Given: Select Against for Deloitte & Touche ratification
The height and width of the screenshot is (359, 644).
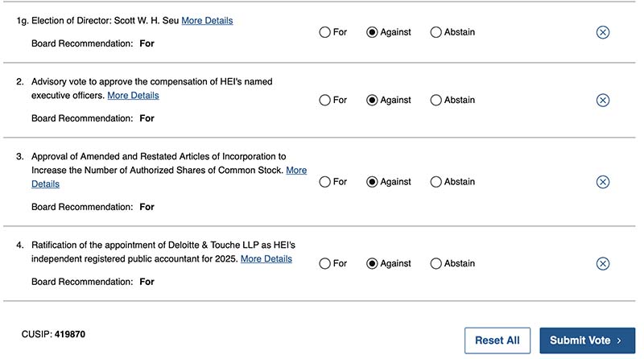Looking at the screenshot, I should coord(372,263).
